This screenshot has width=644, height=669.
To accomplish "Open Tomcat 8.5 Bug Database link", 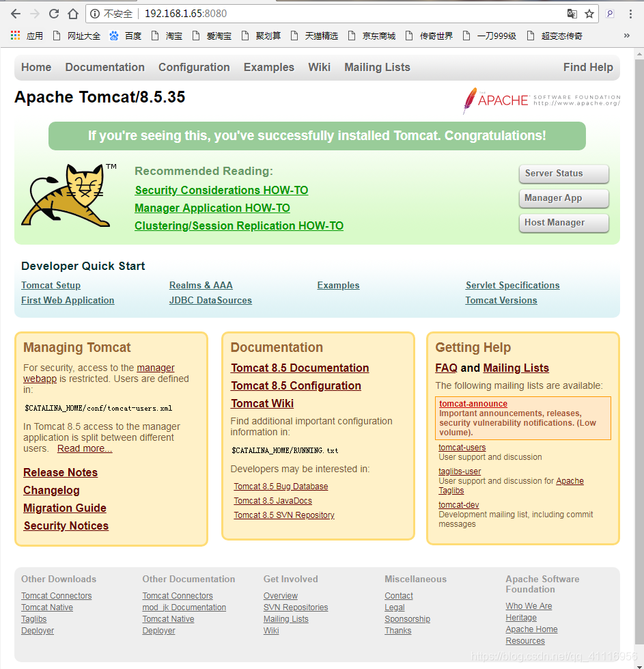I will [281, 487].
